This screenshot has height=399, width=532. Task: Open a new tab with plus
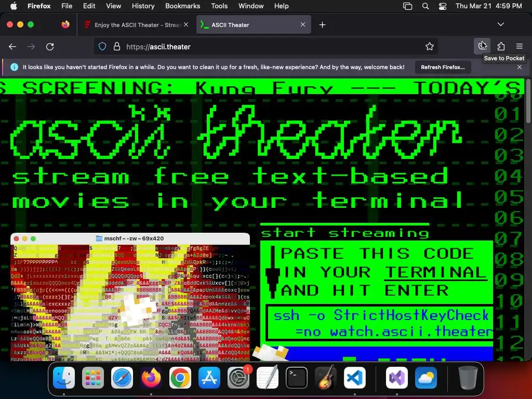pos(322,25)
